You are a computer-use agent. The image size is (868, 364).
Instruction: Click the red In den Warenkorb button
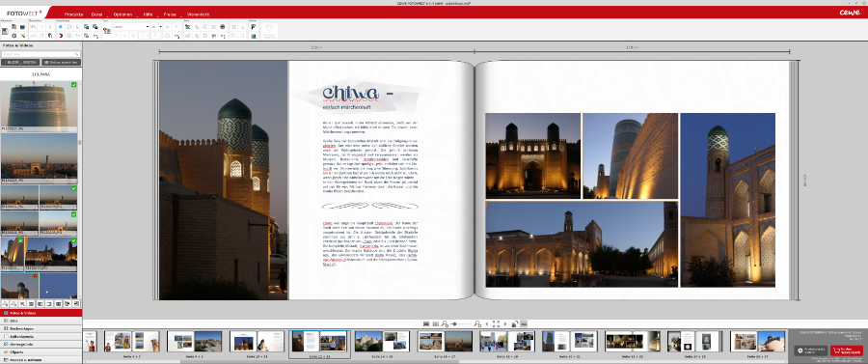[847, 350]
